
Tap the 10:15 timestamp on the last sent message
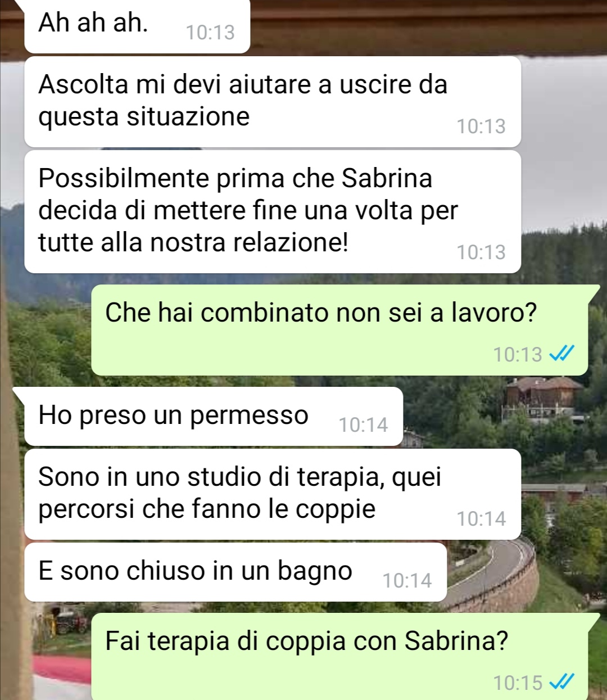coord(518,683)
